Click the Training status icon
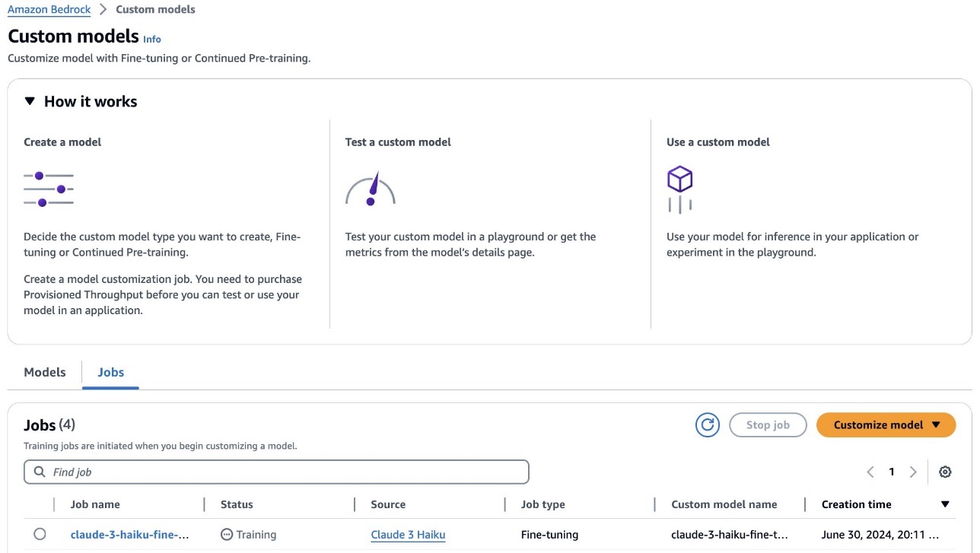This screenshot has width=980, height=553. [x=226, y=535]
